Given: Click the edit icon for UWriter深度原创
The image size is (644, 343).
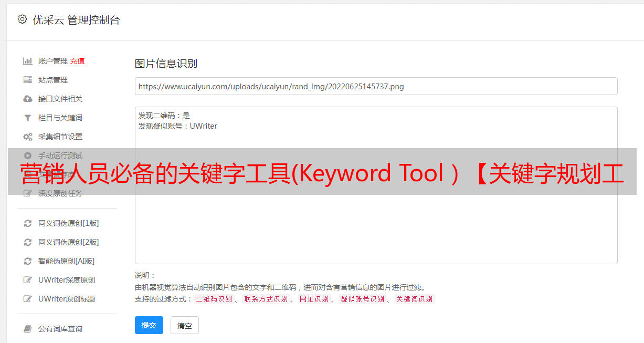Looking at the screenshot, I should click(x=28, y=280).
